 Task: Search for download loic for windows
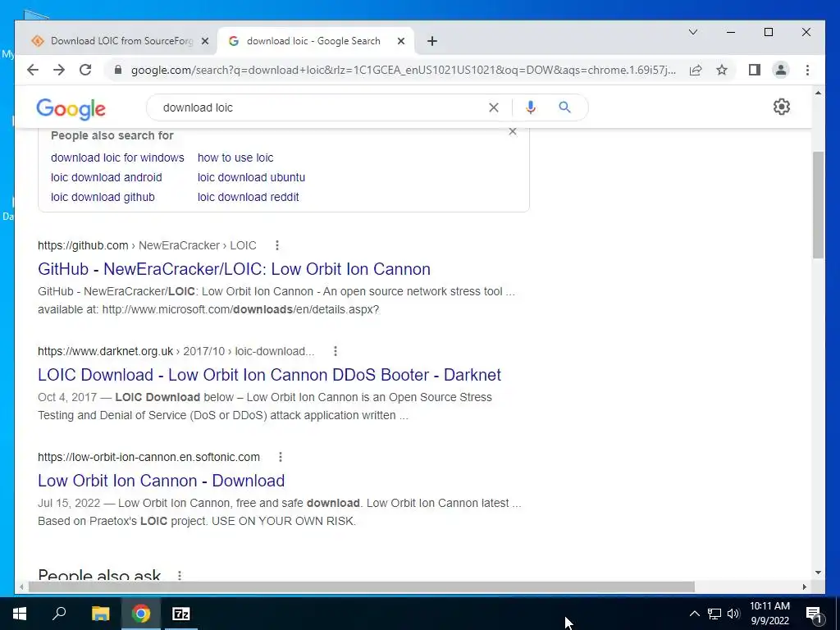tap(117, 157)
